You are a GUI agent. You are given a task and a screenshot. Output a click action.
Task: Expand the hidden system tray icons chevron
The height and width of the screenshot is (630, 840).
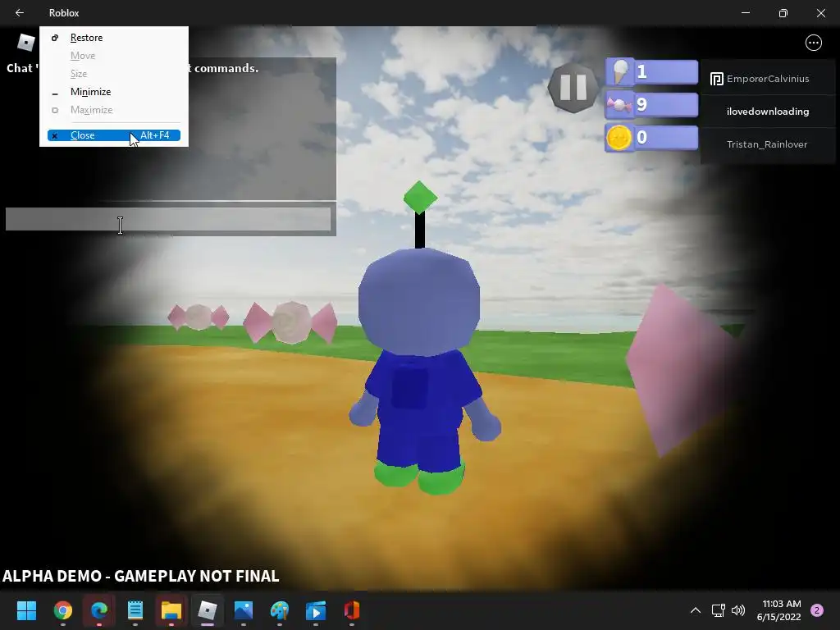tap(696, 610)
